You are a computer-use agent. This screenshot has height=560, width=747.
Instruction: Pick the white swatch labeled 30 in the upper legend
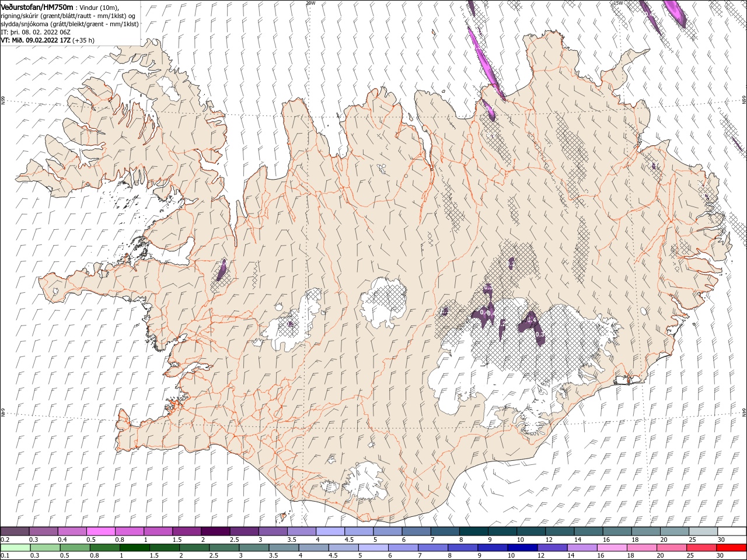[x=732, y=531]
